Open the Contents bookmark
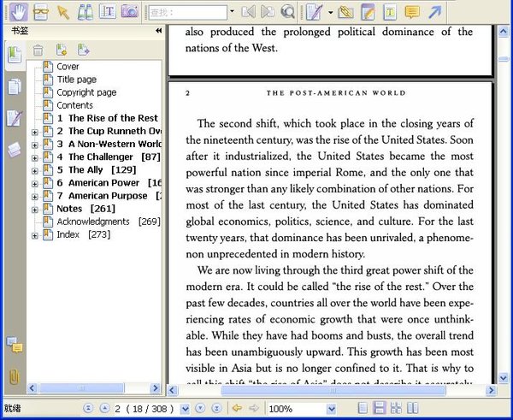The image size is (513, 420). 74,105
